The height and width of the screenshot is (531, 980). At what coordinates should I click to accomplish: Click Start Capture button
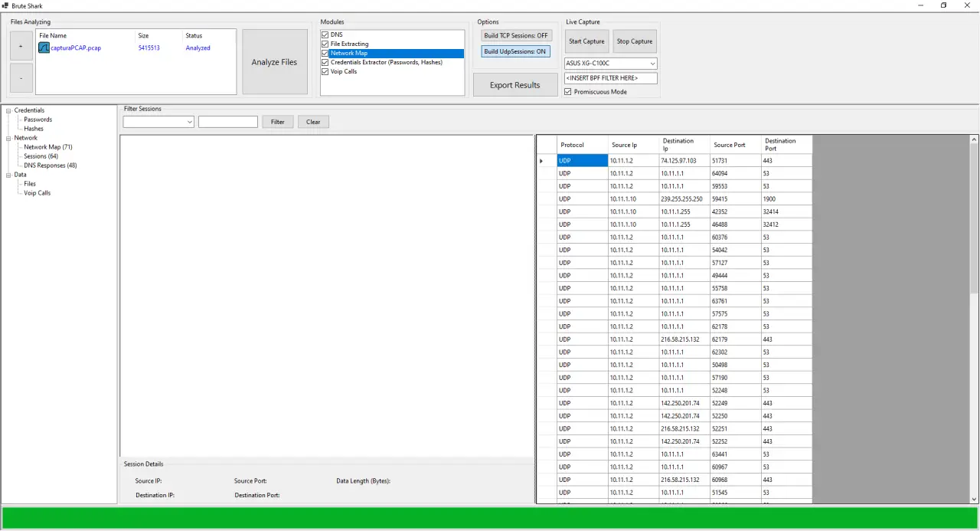[586, 41]
